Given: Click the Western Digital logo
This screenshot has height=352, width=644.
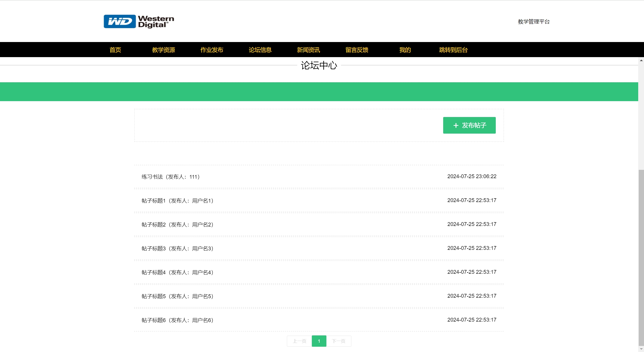Looking at the screenshot, I should tap(139, 21).
